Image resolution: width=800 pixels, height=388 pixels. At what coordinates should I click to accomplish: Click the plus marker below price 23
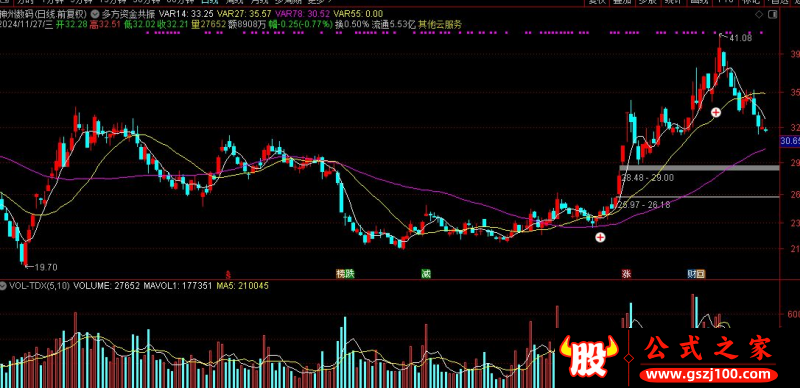[601, 237]
